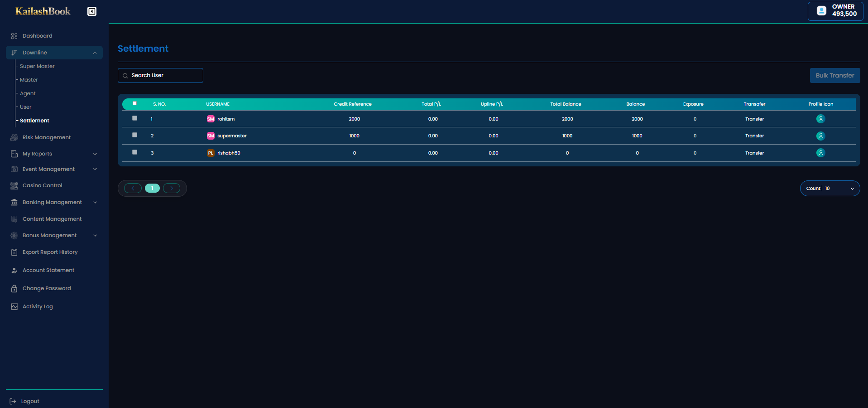The width and height of the screenshot is (868, 408).
Task: Click the USERNAME column header
Action: [218, 104]
